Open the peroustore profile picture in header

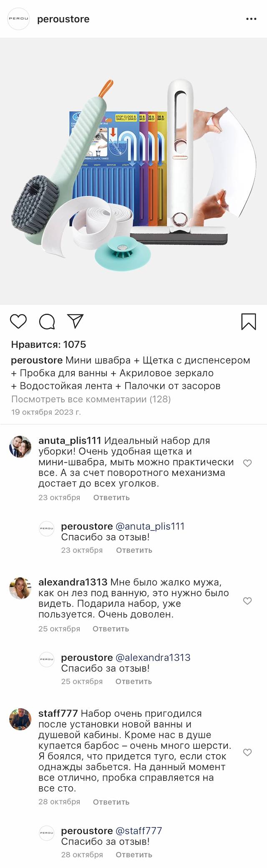tap(19, 19)
